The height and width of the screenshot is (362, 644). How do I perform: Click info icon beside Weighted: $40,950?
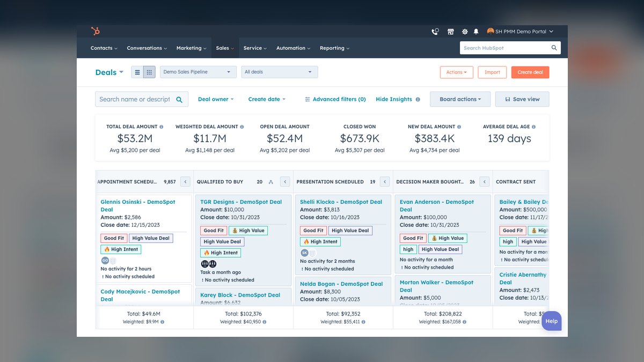tap(264, 322)
